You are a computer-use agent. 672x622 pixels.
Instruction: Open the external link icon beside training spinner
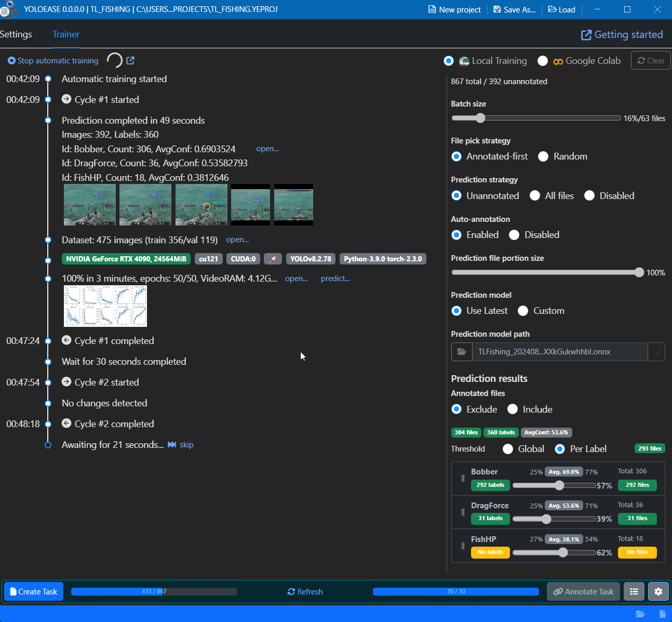pyautogui.click(x=130, y=61)
